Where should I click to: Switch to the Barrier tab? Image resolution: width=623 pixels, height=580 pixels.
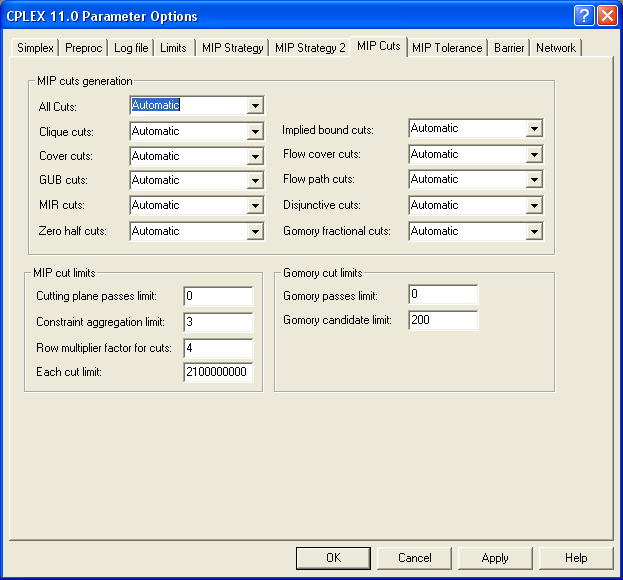[x=509, y=48]
